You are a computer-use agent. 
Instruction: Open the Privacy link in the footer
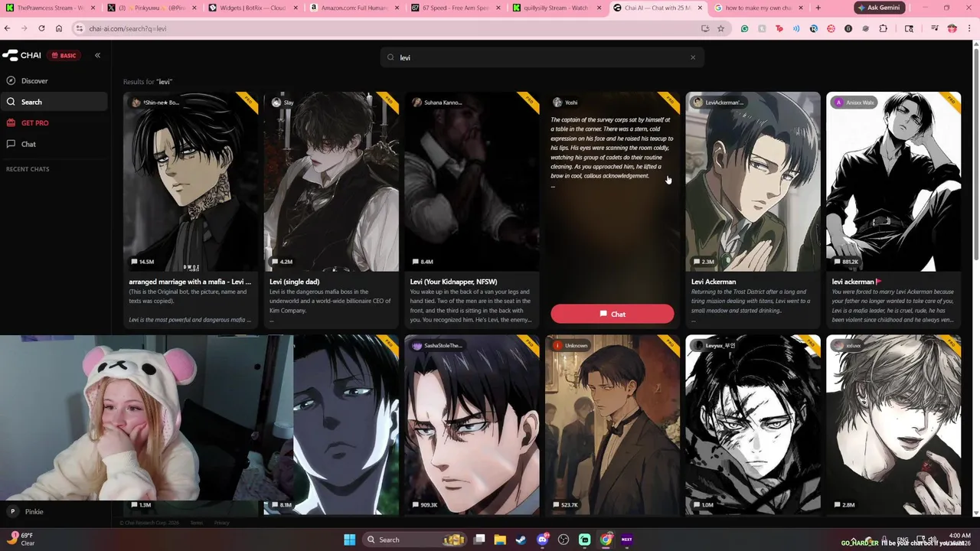(x=221, y=523)
